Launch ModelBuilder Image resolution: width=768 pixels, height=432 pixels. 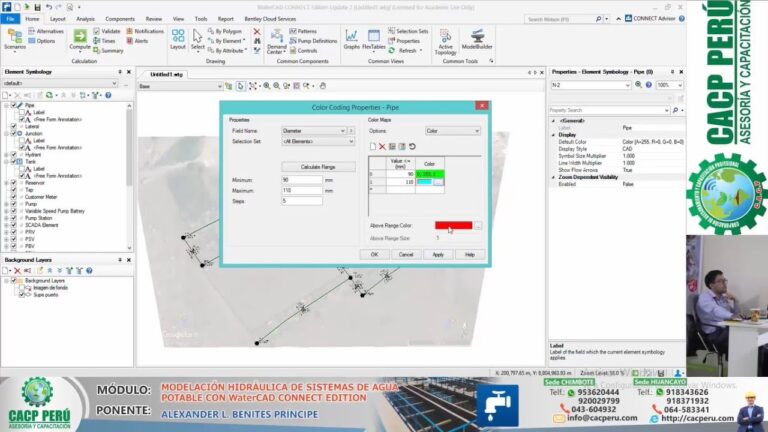[x=477, y=39]
